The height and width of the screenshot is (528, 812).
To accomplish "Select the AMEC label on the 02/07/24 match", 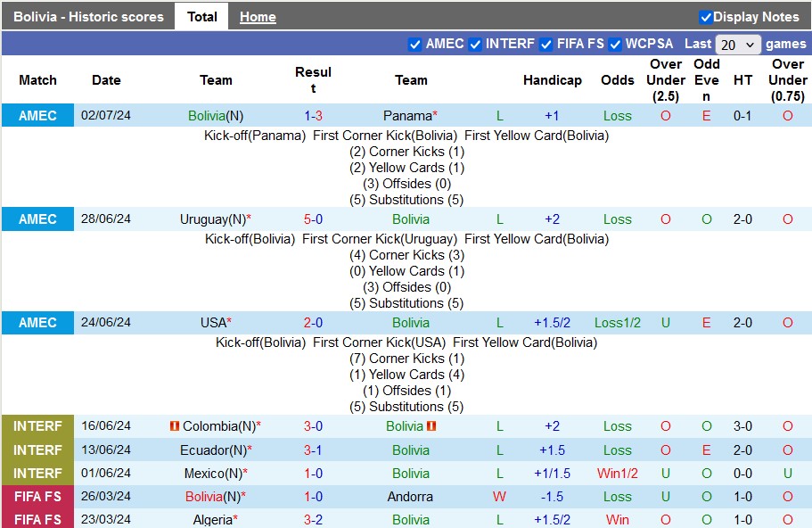I will (37, 116).
